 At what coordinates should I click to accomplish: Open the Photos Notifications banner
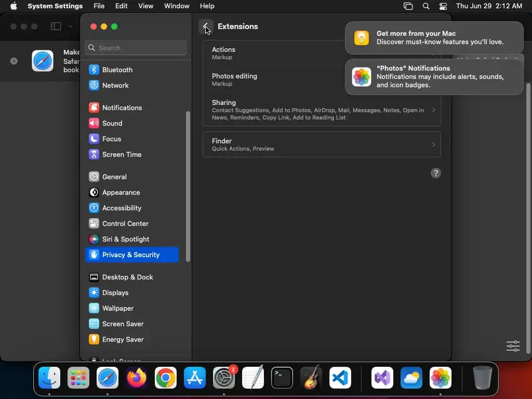click(x=434, y=77)
